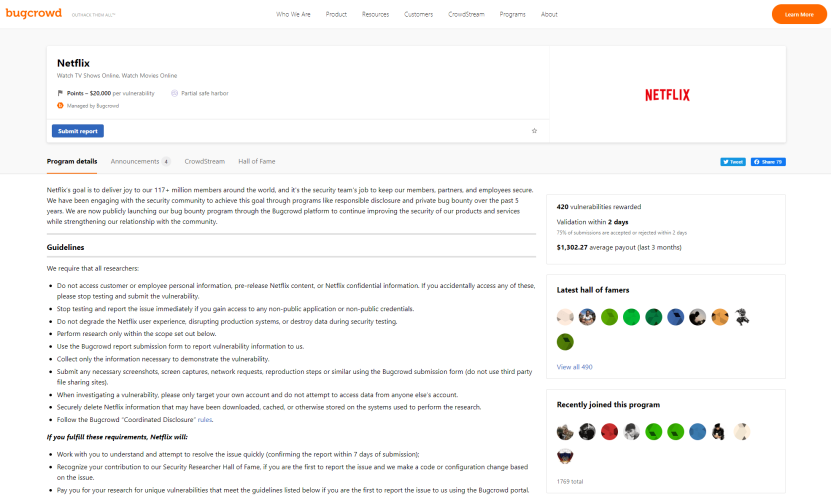Click the NETFLIX logo image
Viewport: 831px width, 500px height.
point(667,95)
